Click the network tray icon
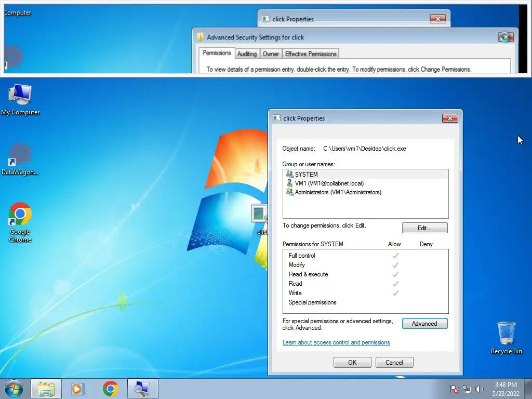The image size is (532, 399). tap(467, 389)
